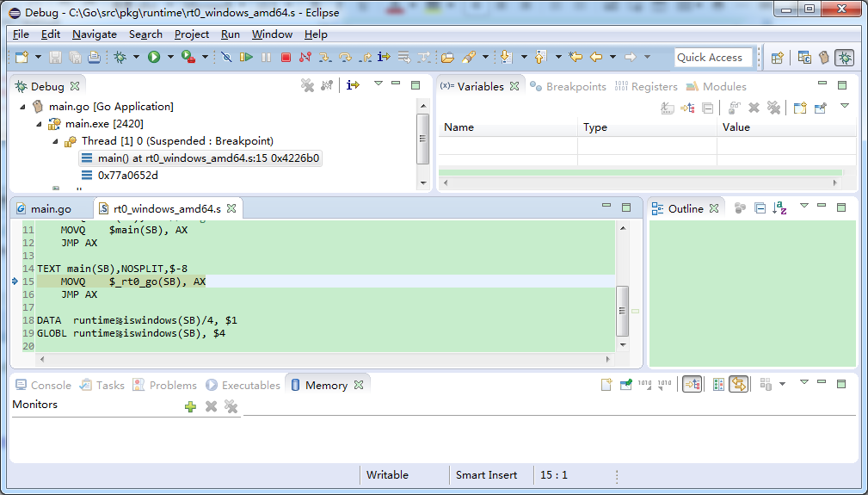
Task: Open the New file dropdown arrow
Action: (38, 57)
